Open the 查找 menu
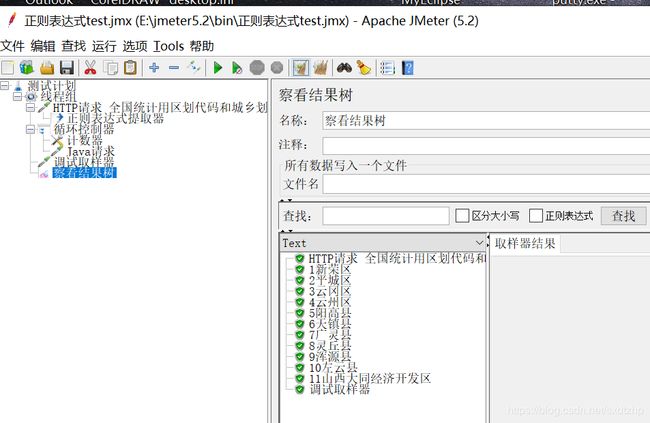Viewport: 650px width, 423px height. [x=73, y=46]
